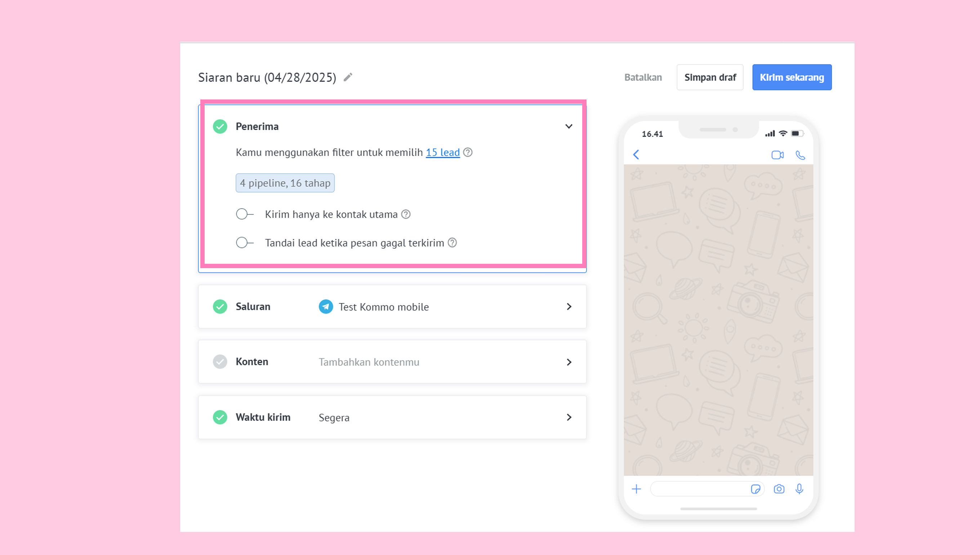The image size is (980, 555).
Task: Expand the Waktu kirim section arrow
Action: point(569,417)
